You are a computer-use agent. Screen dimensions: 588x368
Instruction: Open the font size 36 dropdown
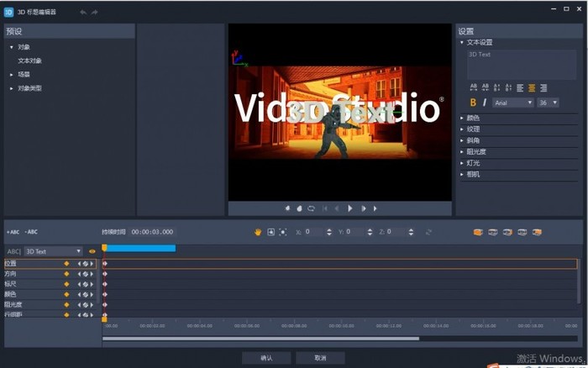click(548, 103)
